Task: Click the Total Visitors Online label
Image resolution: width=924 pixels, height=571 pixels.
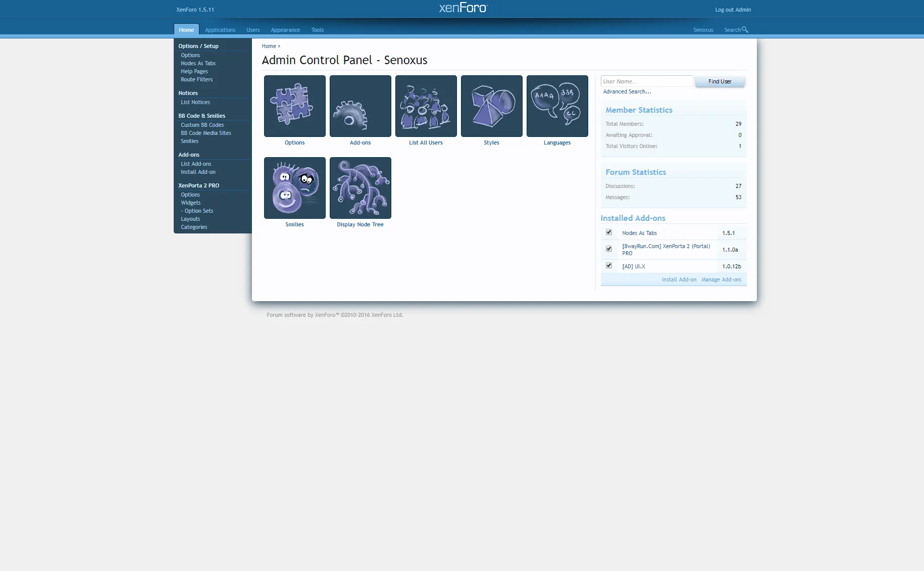Action: [632, 147]
